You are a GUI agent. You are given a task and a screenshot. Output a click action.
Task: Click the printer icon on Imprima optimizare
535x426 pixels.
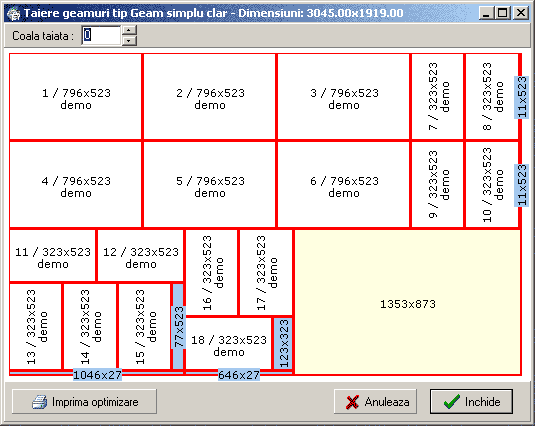[x=40, y=402]
